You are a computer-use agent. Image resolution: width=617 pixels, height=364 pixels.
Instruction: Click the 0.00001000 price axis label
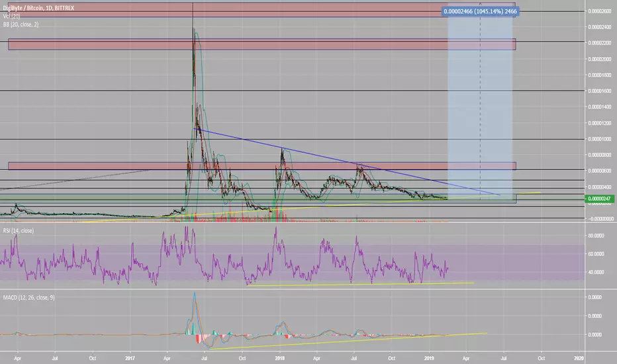click(x=600, y=139)
